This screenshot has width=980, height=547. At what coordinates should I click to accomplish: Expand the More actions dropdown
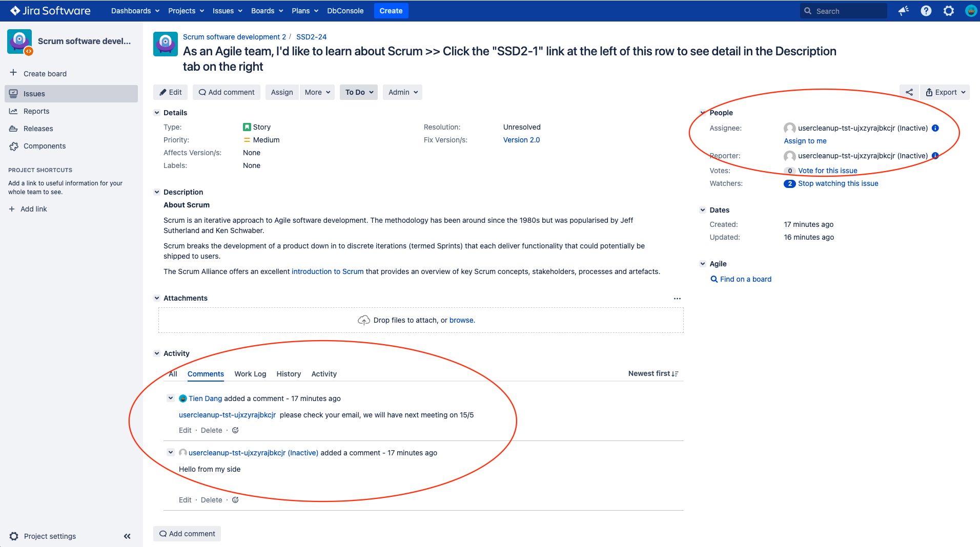(x=317, y=92)
